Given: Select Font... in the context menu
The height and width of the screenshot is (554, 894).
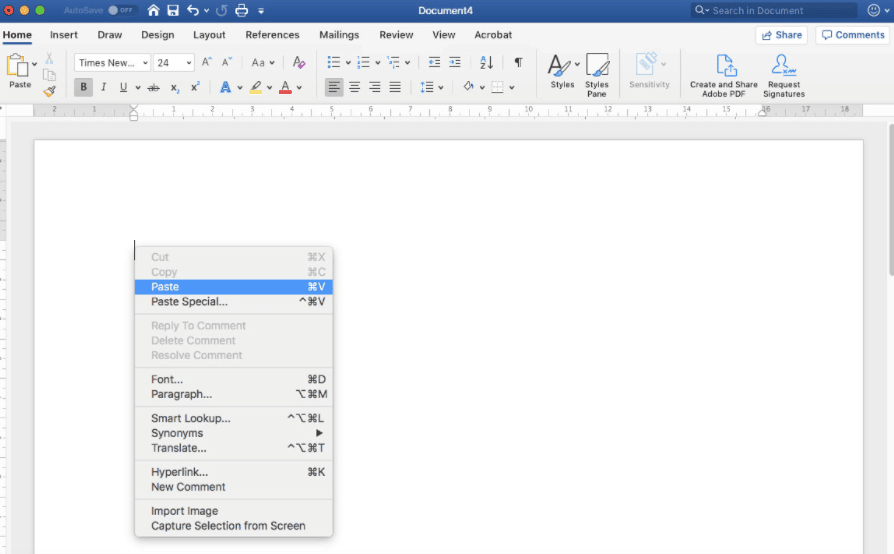Looking at the screenshot, I should (234, 380).
